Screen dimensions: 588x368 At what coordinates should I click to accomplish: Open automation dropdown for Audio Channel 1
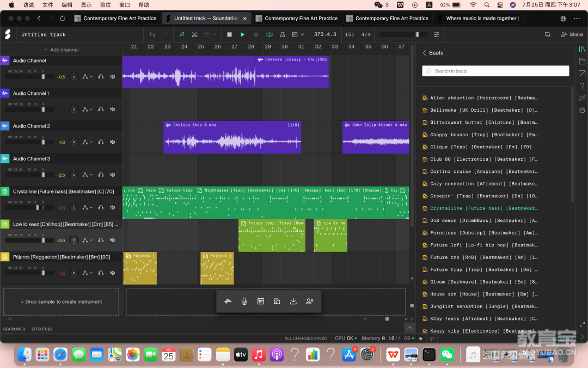[x=87, y=109]
